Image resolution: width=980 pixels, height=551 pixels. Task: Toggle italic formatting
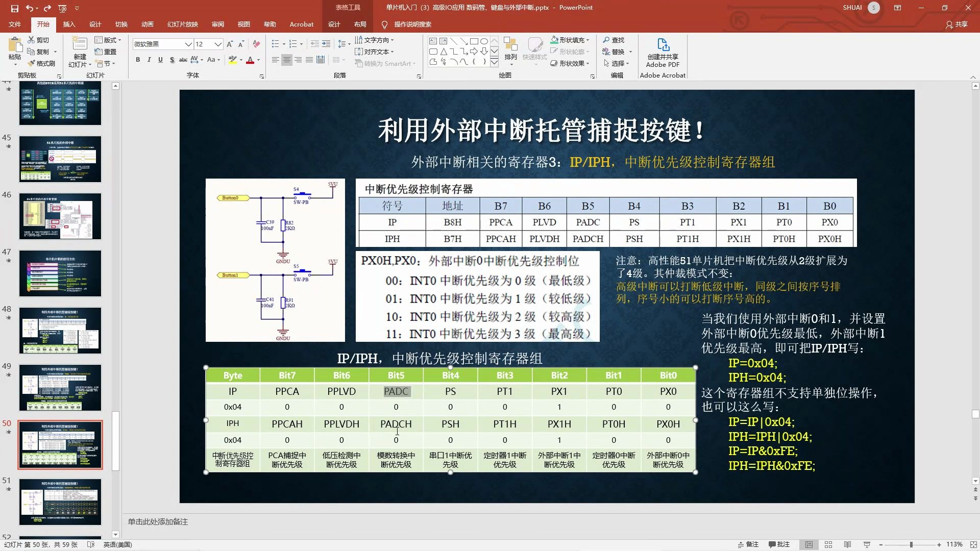(149, 60)
